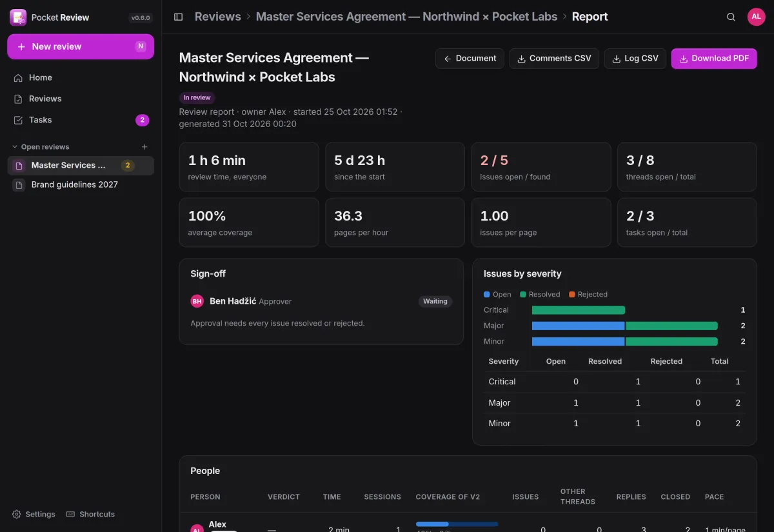This screenshot has height=532, width=774.
Task: Toggle the sidebar panel icon
Action: 179,17
